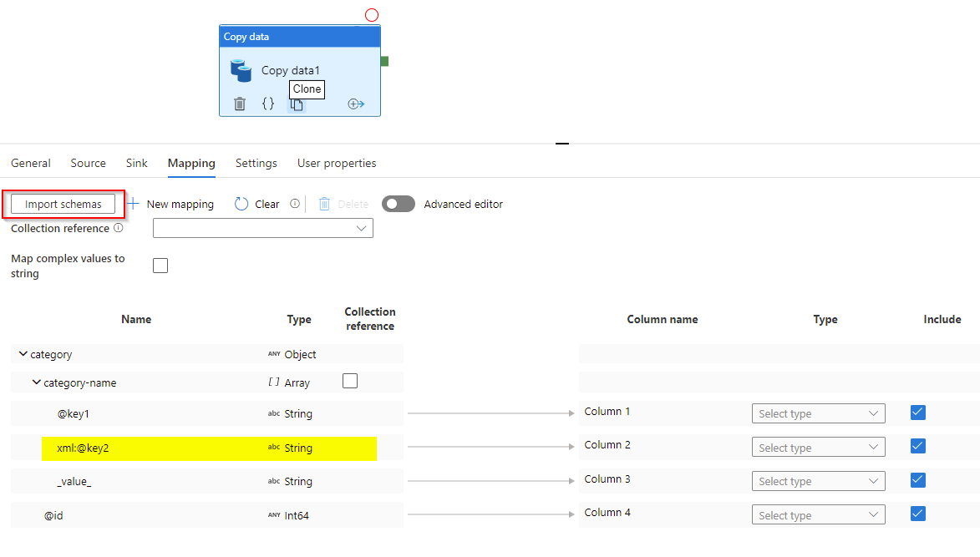
Task: Open code view with the {} icon
Action: click(x=268, y=103)
